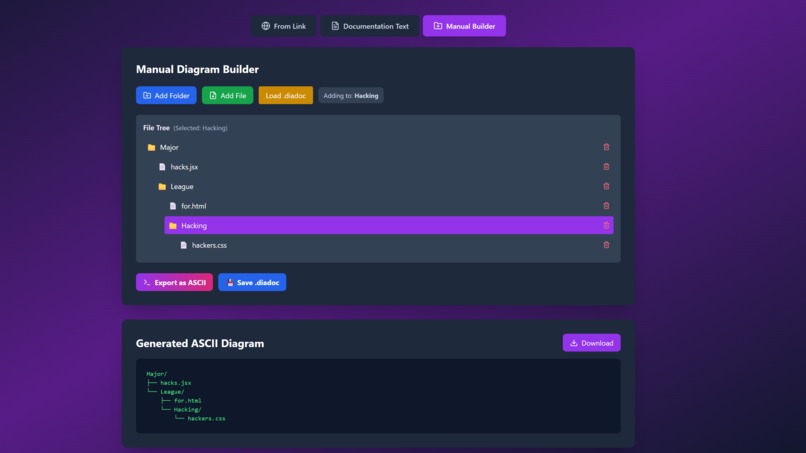Click the Hacking folder icon
806x453 pixels.
[173, 225]
